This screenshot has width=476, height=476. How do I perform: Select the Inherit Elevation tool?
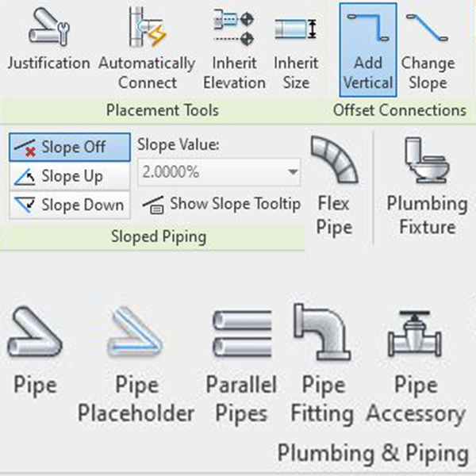(234, 48)
